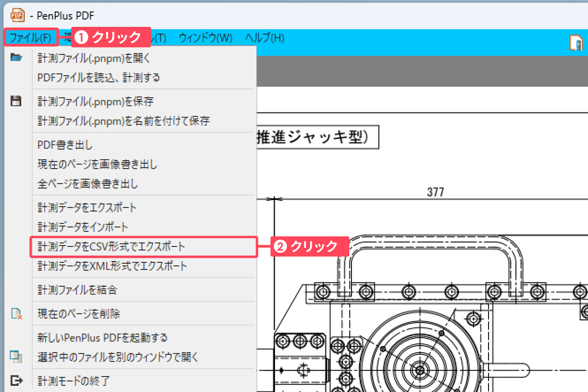Click the 377 dimension value on the drawing
The width and height of the screenshot is (588, 392).
tap(435, 192)
